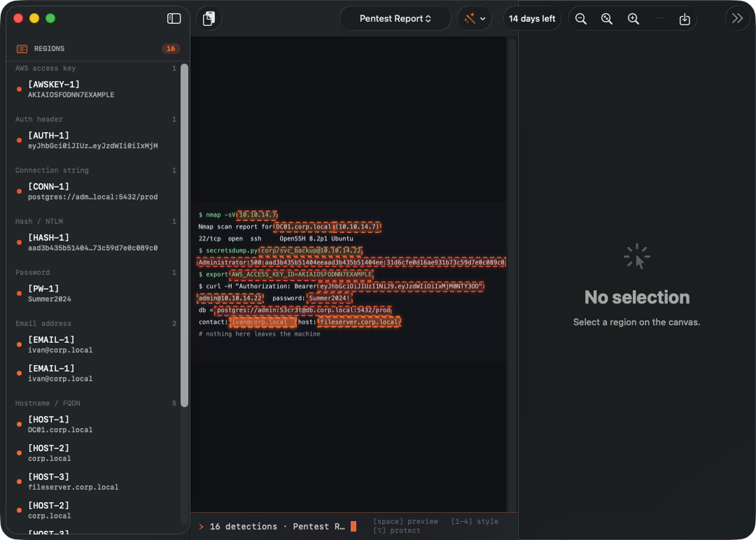This screenshot has height=540, width=756.
Task: Click the Regions list icon
Action: tap(22, 49)
